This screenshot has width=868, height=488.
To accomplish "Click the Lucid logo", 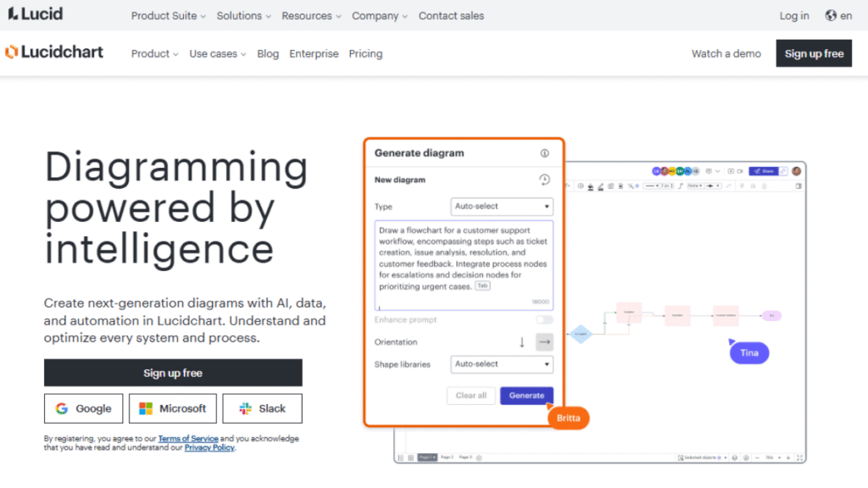I will click(x=34, y=14).
